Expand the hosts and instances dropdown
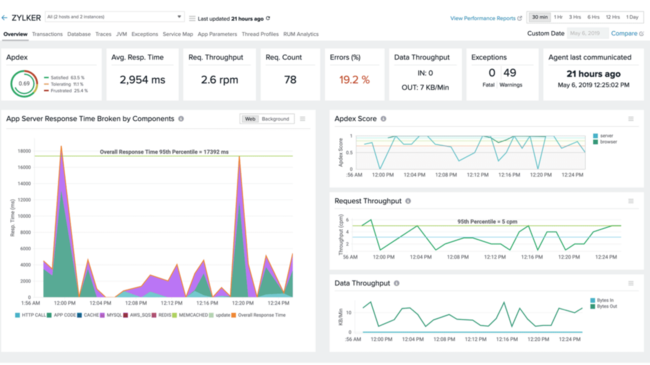Image resolution: width=650 pixels, height=365 pixels. pos(114,17)
